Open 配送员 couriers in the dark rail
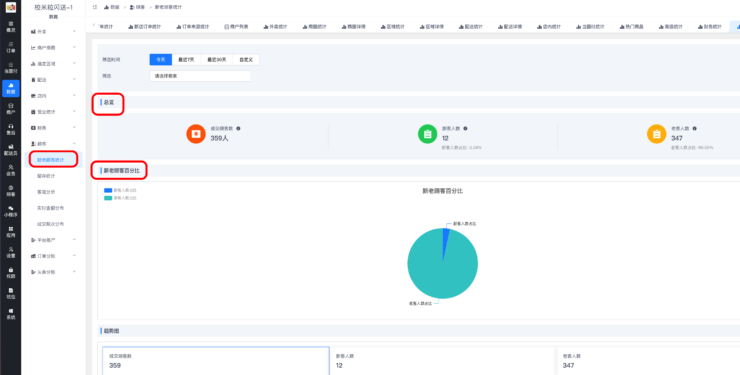740x375 pixels. click(x=10, y=150)
